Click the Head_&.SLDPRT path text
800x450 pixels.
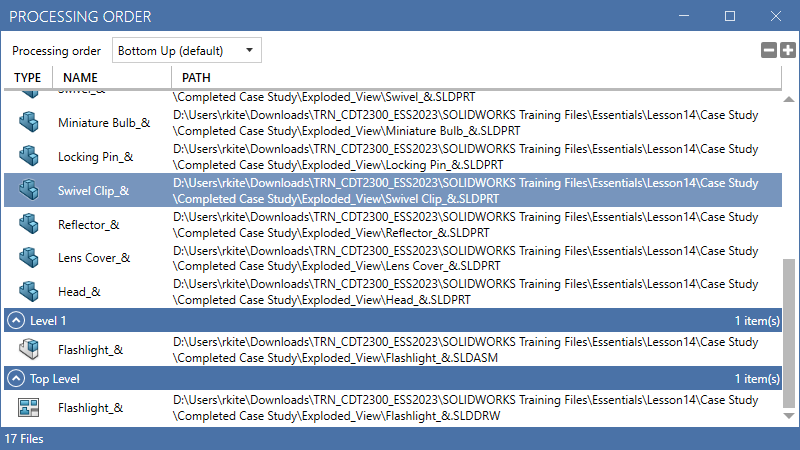coord(465,291)
